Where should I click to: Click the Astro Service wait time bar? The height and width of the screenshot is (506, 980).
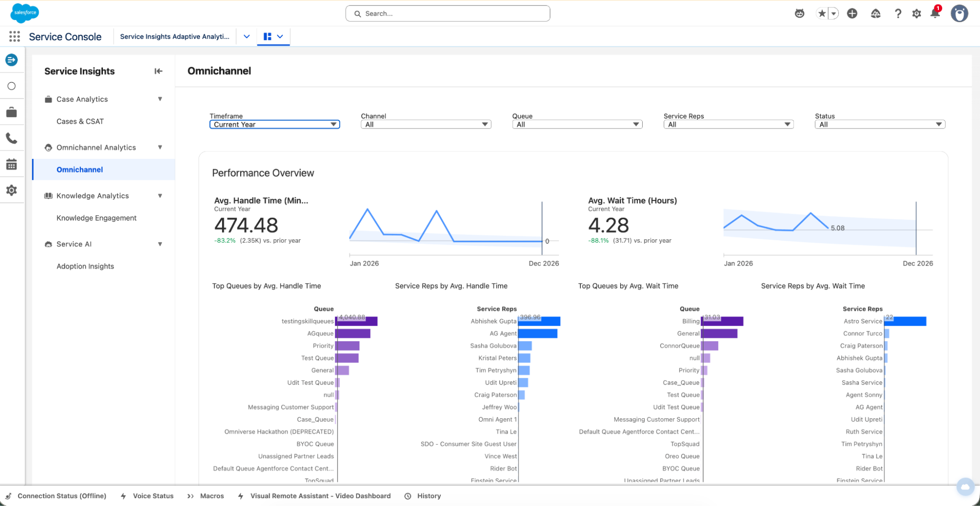point(905,321)
